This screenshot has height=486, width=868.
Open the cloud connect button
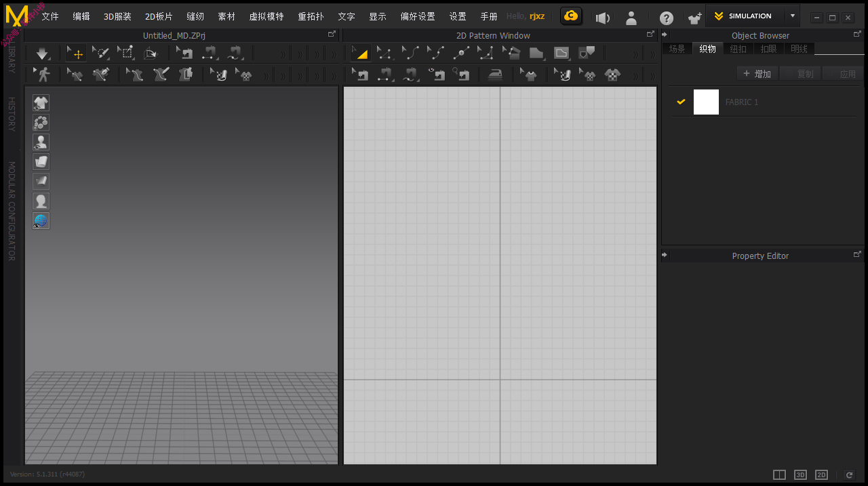pos(571,16)
